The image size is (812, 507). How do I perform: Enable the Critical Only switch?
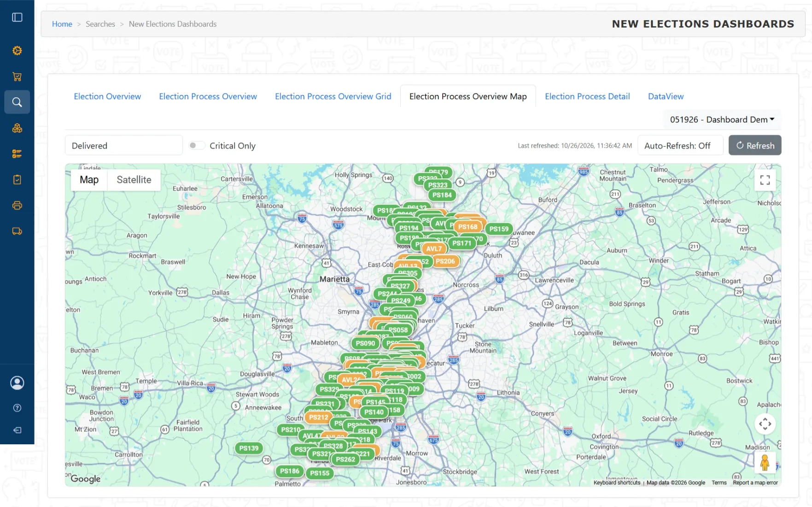196,146
